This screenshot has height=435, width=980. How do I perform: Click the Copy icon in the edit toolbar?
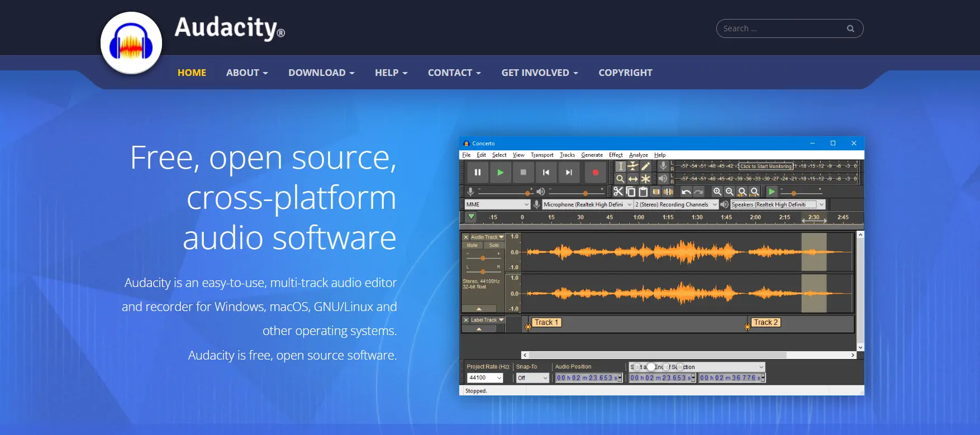point(630,192)
